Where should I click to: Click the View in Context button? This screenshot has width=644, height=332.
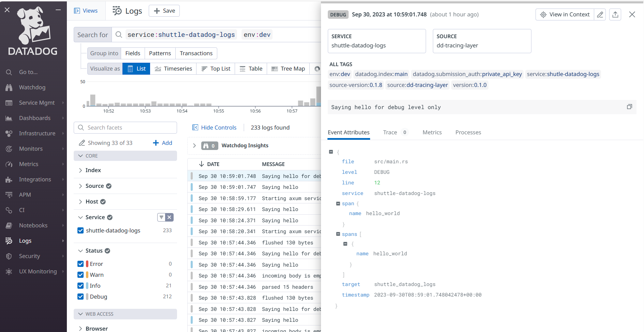pos(565,14)
